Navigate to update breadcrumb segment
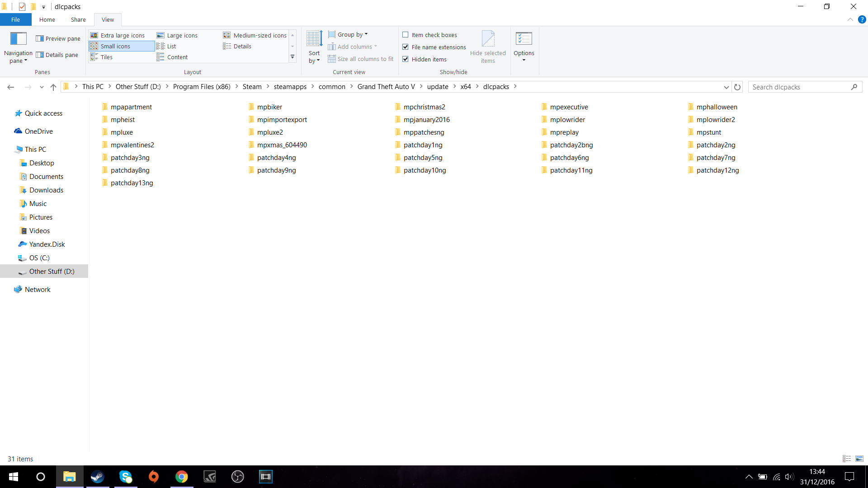868x488 pixels. coord(438,87)
